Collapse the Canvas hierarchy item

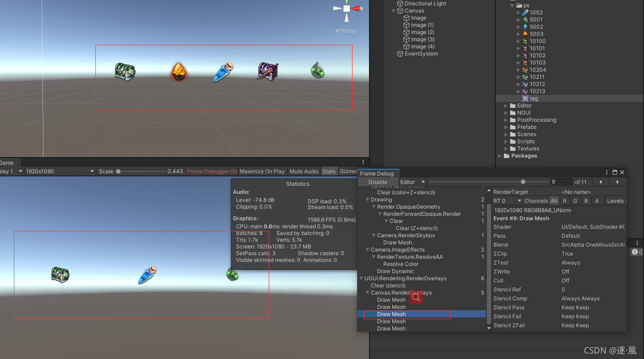click(394, 11)
